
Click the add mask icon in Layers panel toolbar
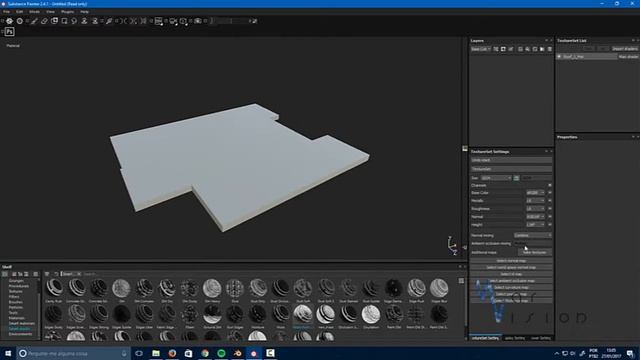[x=503, y=49]
